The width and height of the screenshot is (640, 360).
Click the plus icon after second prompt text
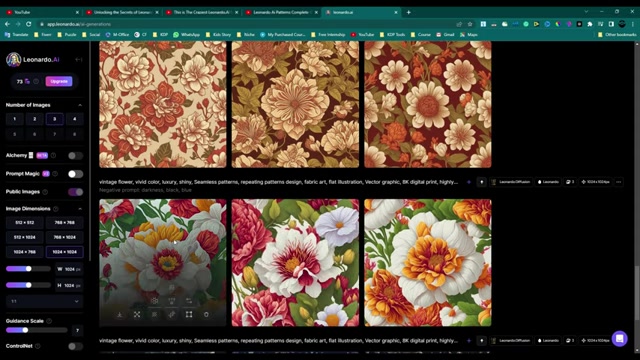click(469, 340)
